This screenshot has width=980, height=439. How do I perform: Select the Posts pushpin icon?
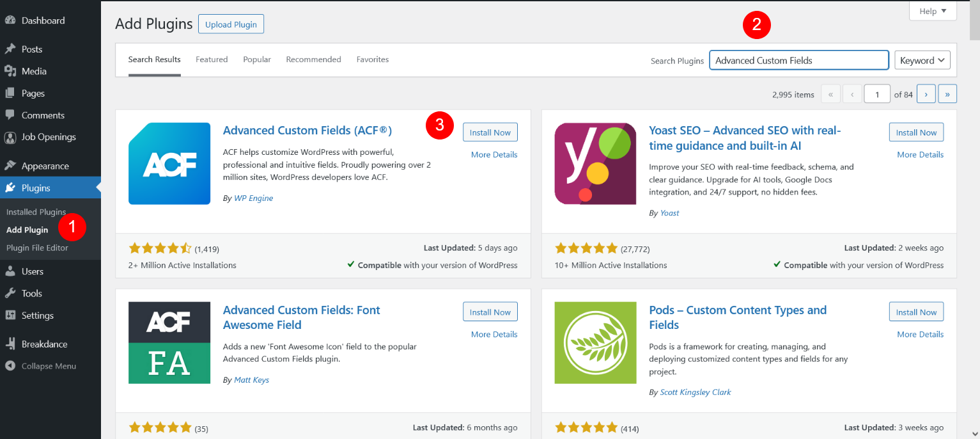10,49
